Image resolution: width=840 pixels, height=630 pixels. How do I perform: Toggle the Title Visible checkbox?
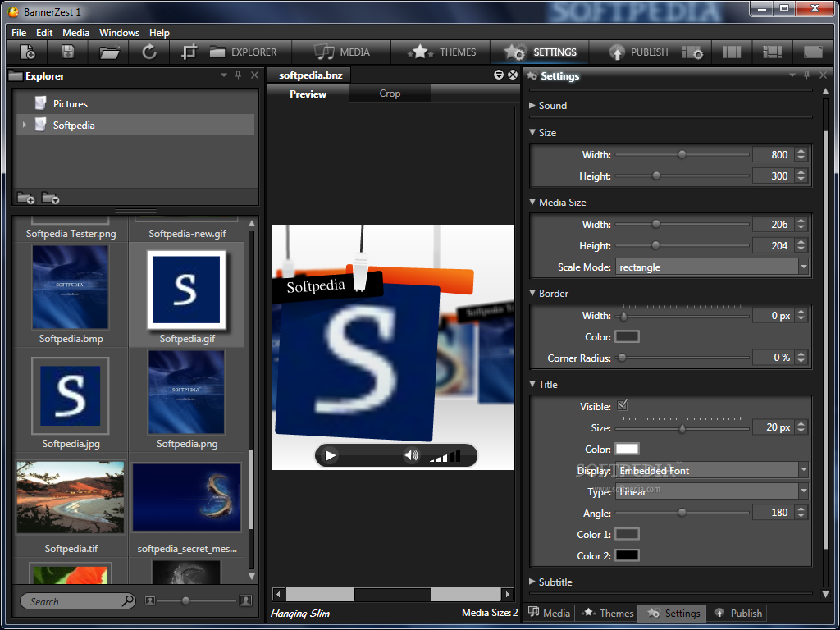coord(622,405)
